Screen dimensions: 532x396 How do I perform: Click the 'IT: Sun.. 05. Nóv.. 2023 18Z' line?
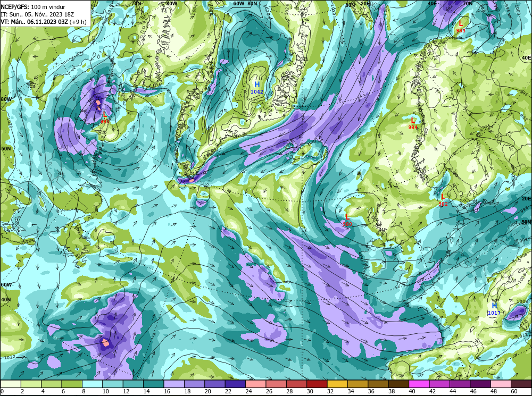coord(37,14)
